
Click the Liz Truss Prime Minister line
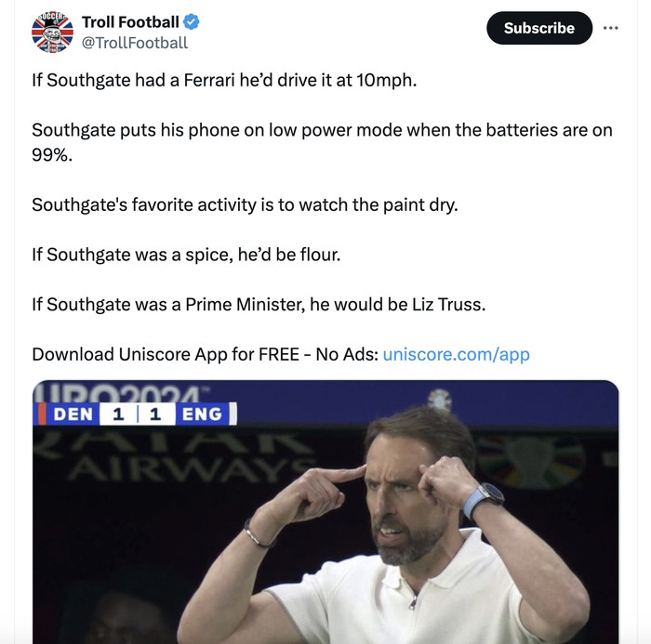259,304
